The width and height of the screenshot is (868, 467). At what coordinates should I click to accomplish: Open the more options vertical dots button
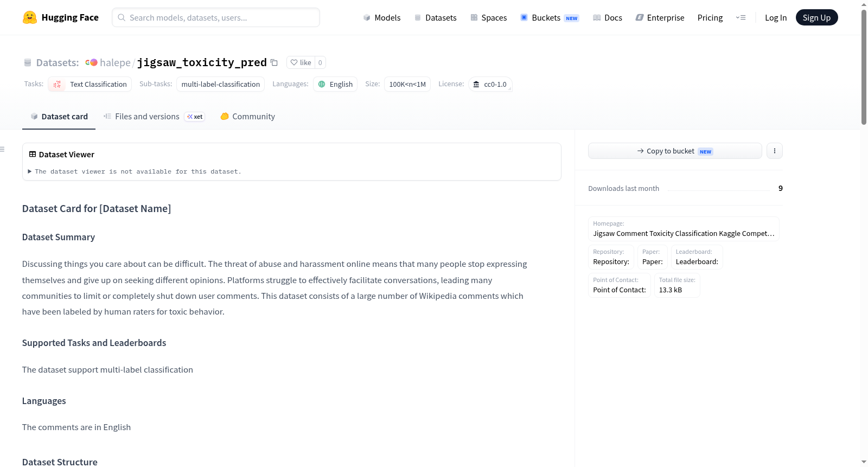[x=775, y=151]
